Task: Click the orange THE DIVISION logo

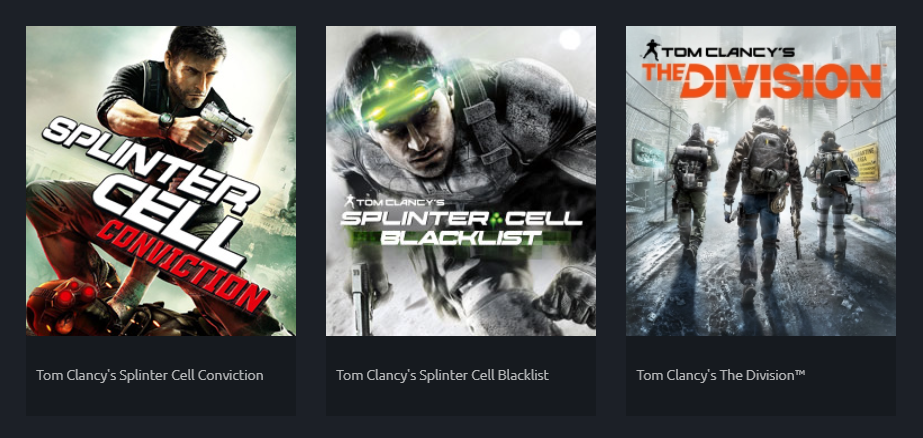Action: coord(762,81)
